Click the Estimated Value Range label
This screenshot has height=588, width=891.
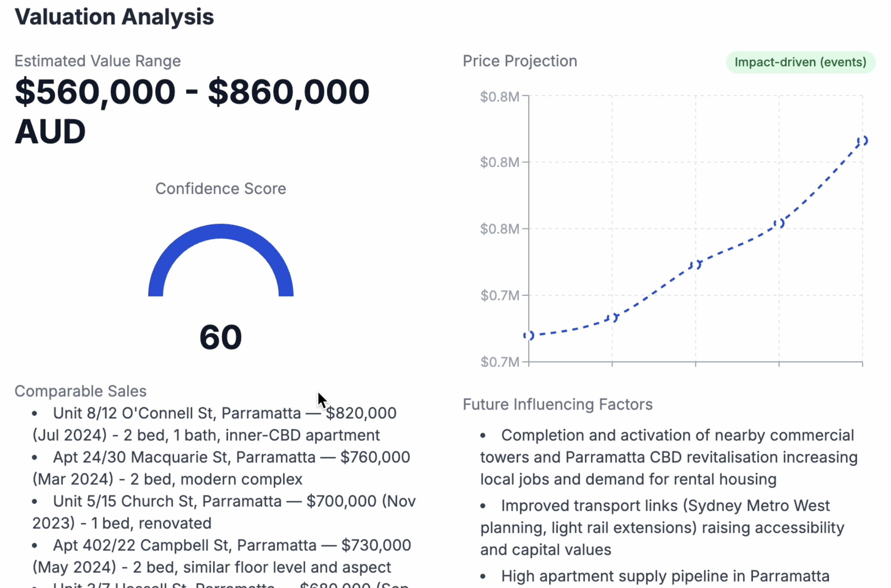point(98,61)
